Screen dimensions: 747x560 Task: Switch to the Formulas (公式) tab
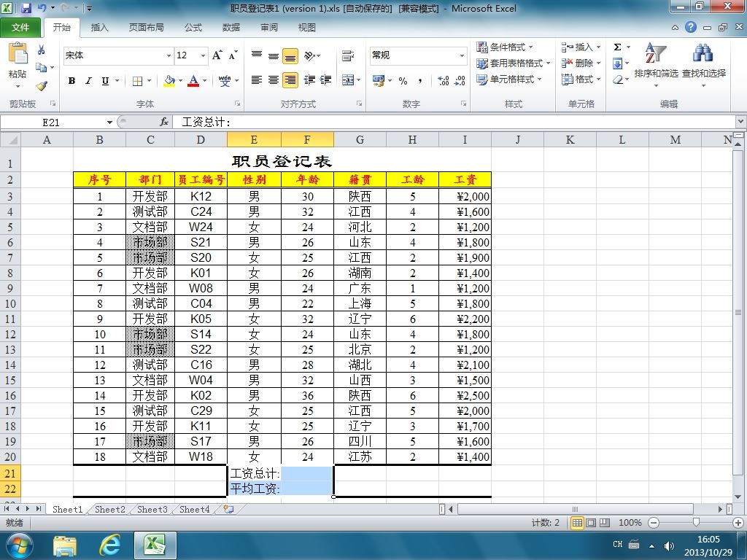tap(193, 28)
